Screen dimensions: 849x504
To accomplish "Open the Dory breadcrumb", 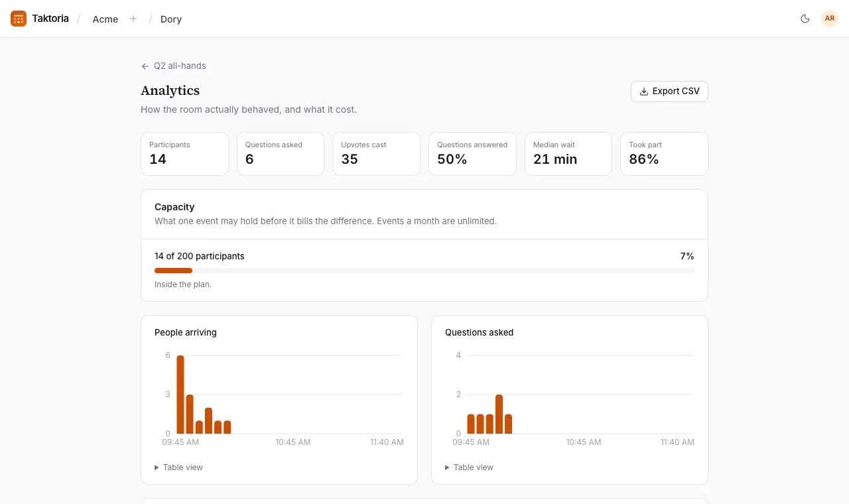I will [171, 19].
